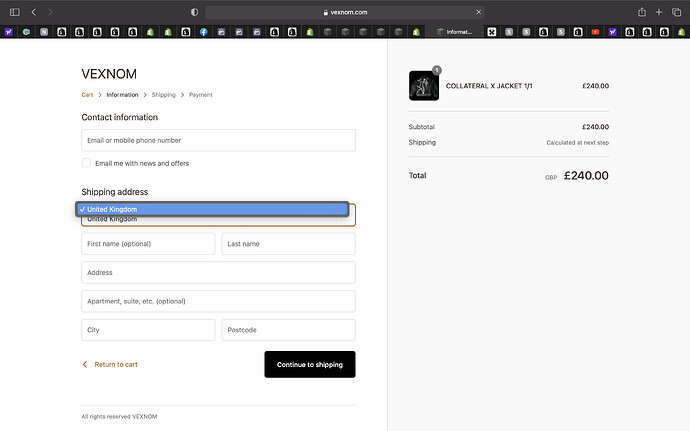
Task: Click the Contact information heading
Action: pos(120,117)
